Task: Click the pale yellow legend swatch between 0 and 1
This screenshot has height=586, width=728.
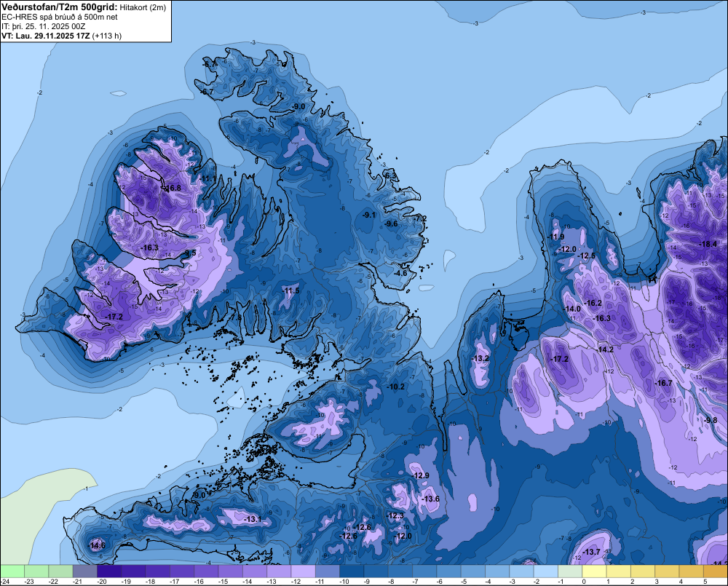Action: (x=594, y=571)
